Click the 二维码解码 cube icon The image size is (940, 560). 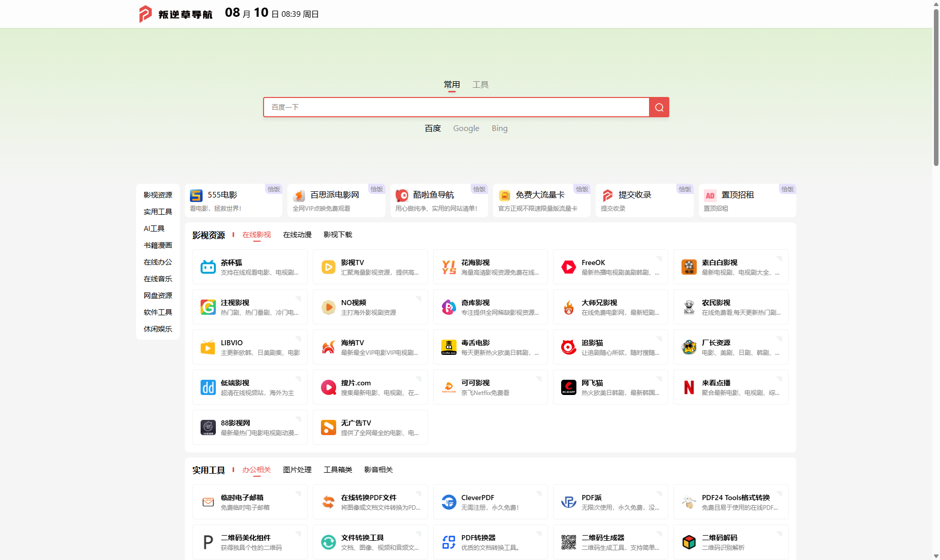click(689, 542)
